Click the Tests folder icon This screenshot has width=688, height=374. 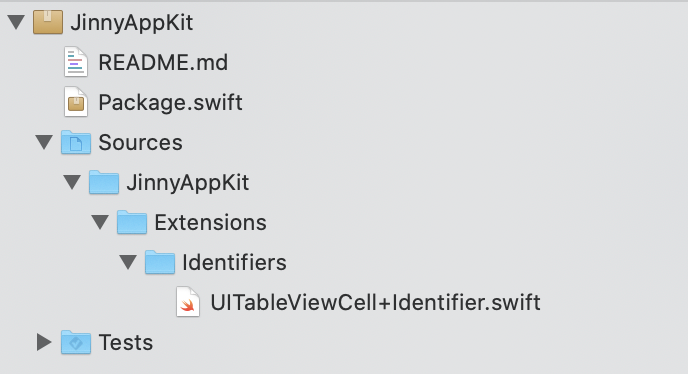pyautogui.click(x=75, y=342)
